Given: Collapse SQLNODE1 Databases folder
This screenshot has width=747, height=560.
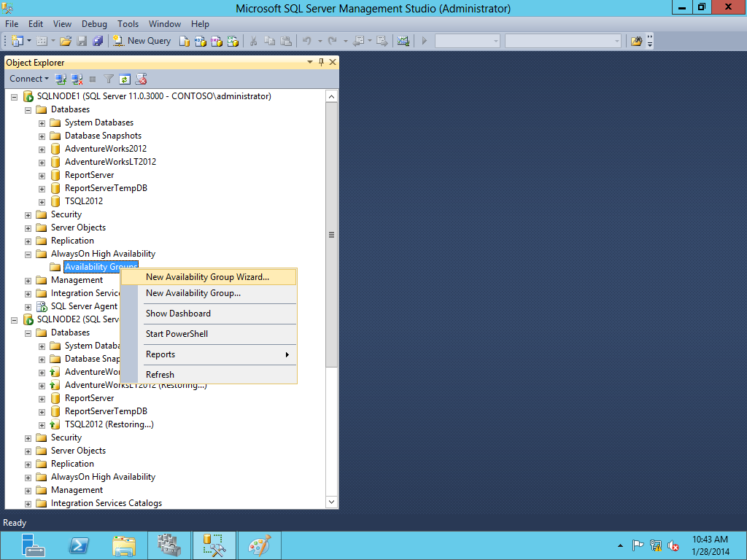Looking at the screenshot, I should click(28, 110).
